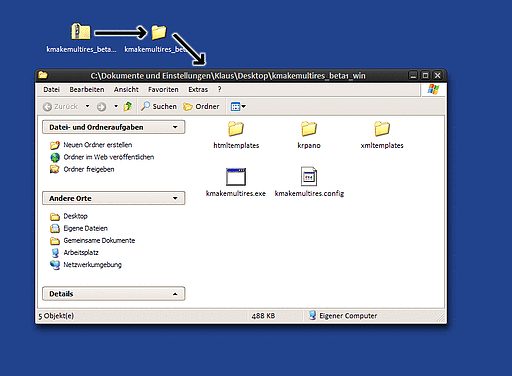Select the krpano folder icon
Image resolution: width=512 pixels, height=376 pixels.
pos(309,129)
